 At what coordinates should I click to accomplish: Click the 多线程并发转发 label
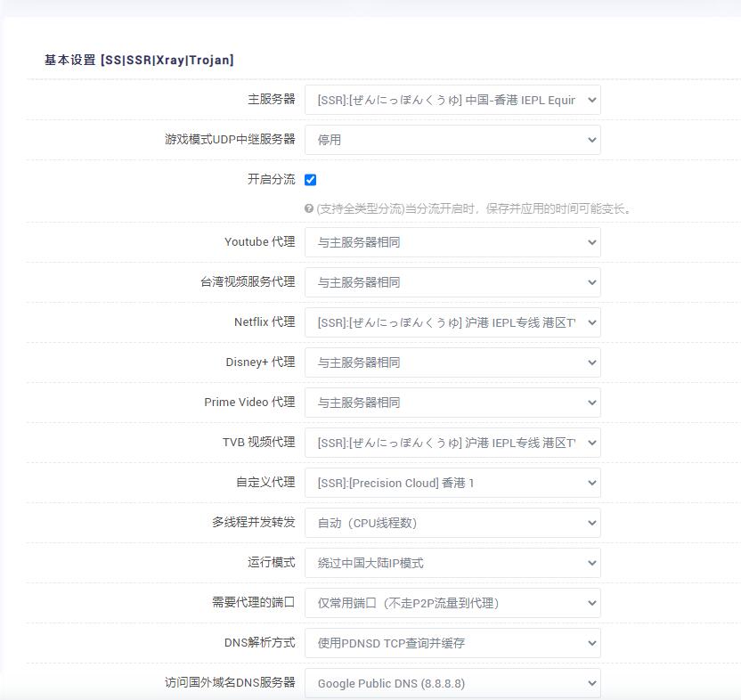click(253, 522)
